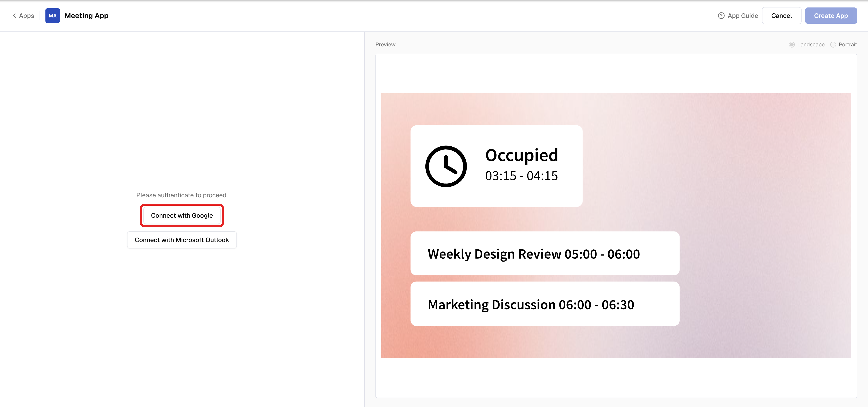This screenshot has height=408, width=868.
Task: Click the Create App button
Action: (x=831, y=16)
